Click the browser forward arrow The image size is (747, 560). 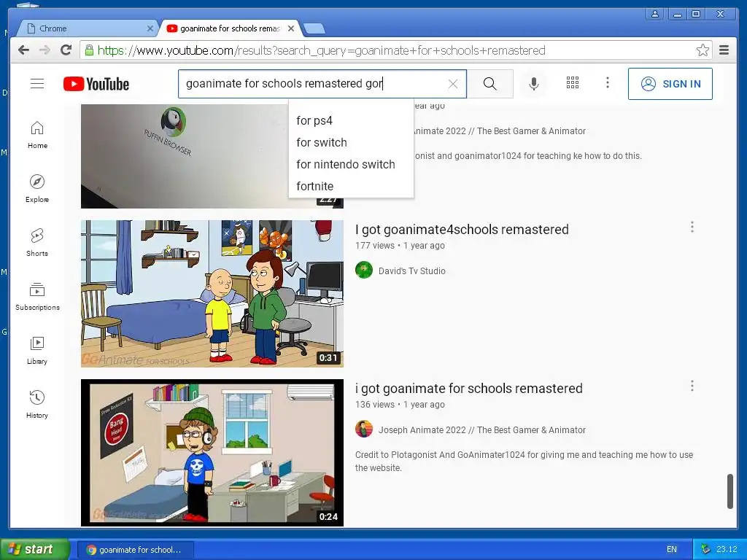(44, 50)
